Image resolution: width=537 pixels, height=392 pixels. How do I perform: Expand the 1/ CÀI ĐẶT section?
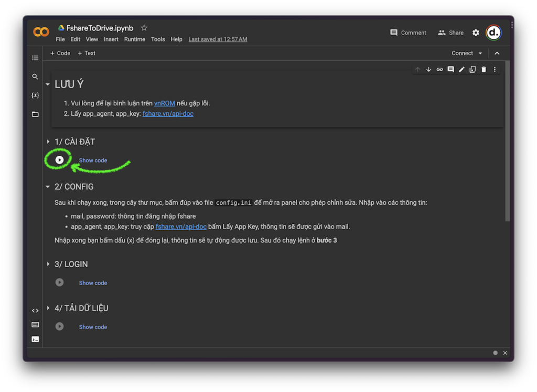48,141
